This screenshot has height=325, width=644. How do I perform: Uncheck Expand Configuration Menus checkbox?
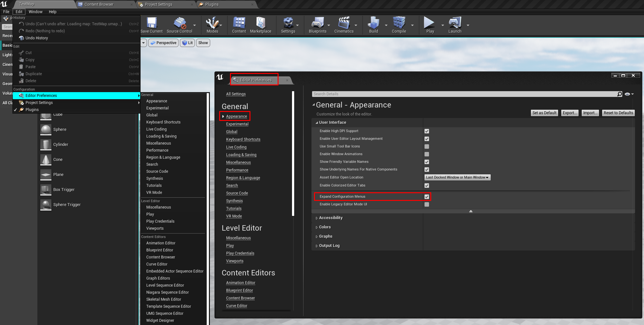[x=427, y=197]
